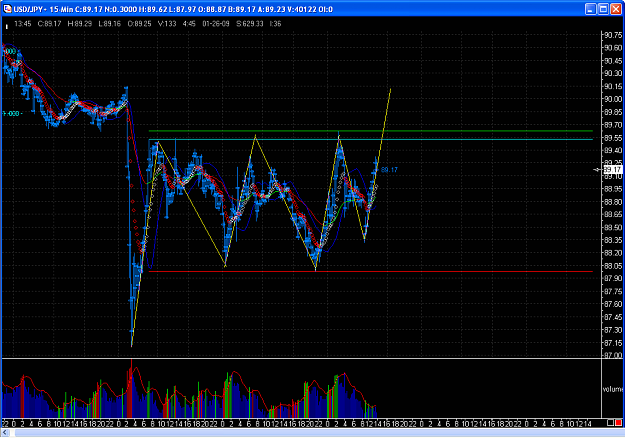Viewport: 625px width, 438px height.
Task: Click the I:36 value in the info bar
Action: point(275,24)
